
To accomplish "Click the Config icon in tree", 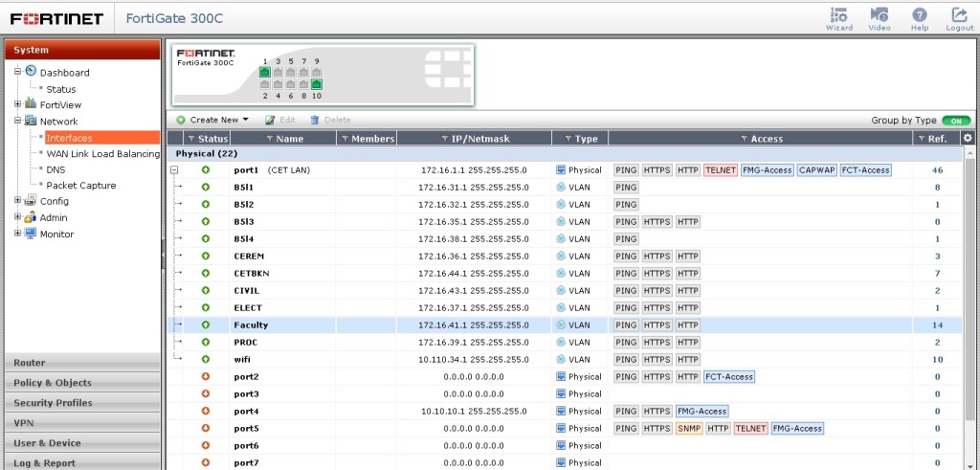I will (31, 201).
